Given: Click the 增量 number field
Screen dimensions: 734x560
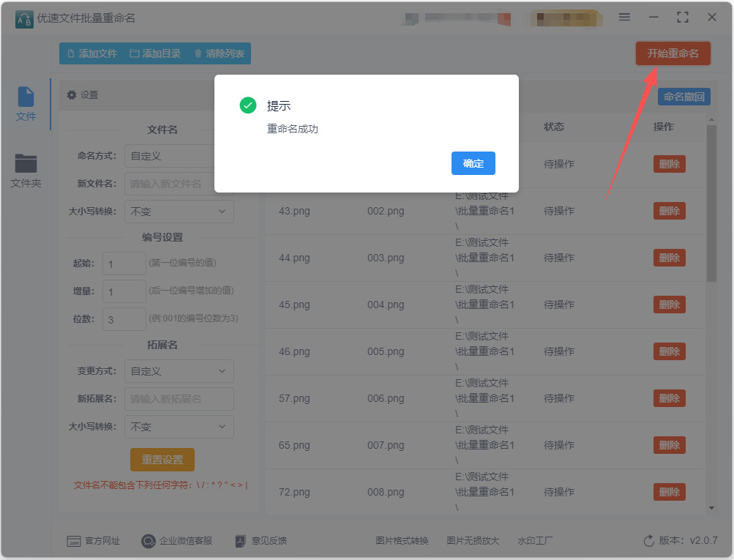Looking at the screenshot, I should click(x=124, y=291).
